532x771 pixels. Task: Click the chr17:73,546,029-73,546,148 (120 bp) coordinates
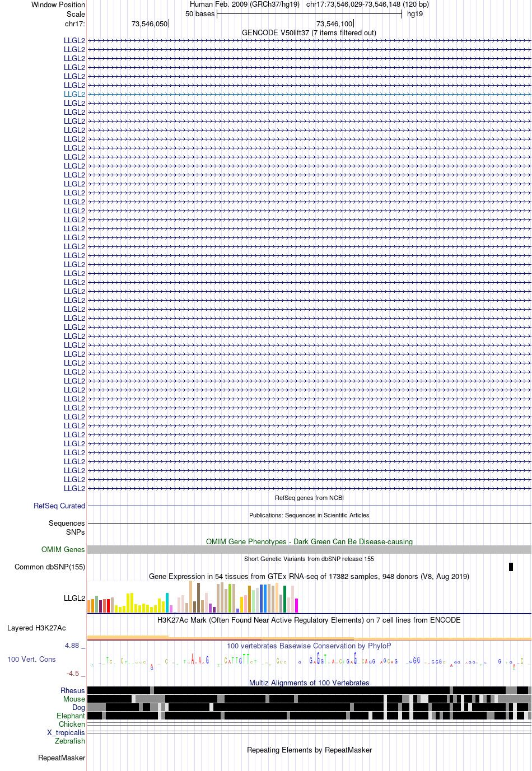[x=367, y=4]
